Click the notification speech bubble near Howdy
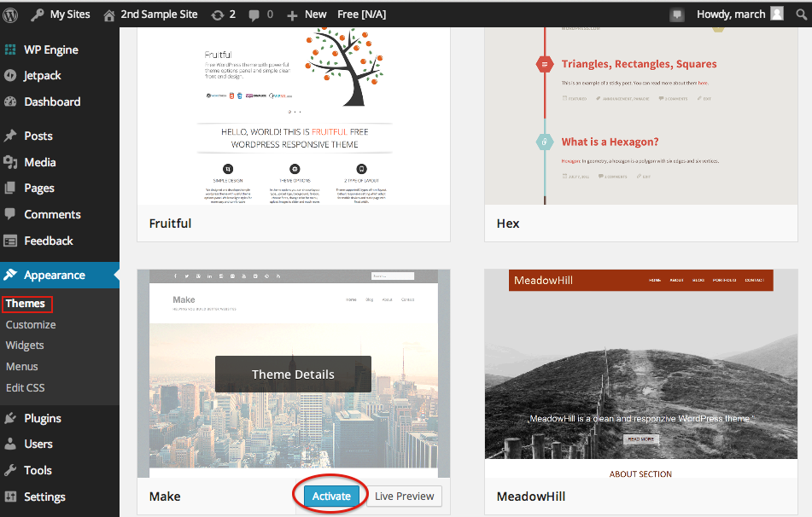This screenshot has width=812, height=517. pyautogui.click(x=675, y=14)
